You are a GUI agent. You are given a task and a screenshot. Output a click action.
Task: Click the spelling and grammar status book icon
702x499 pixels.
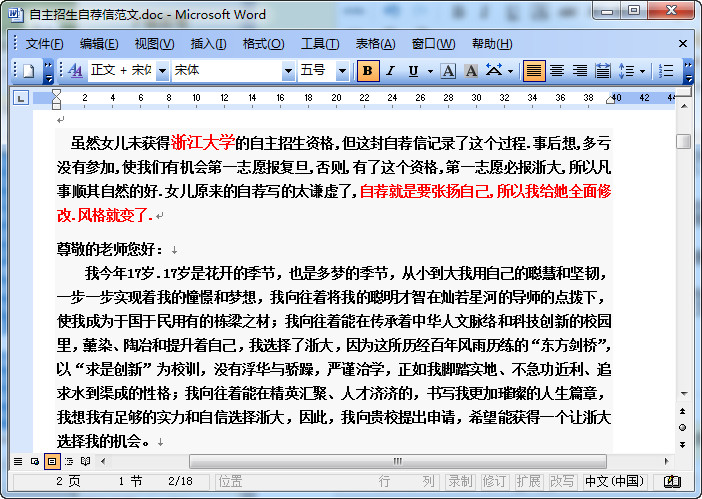point(672,482)
